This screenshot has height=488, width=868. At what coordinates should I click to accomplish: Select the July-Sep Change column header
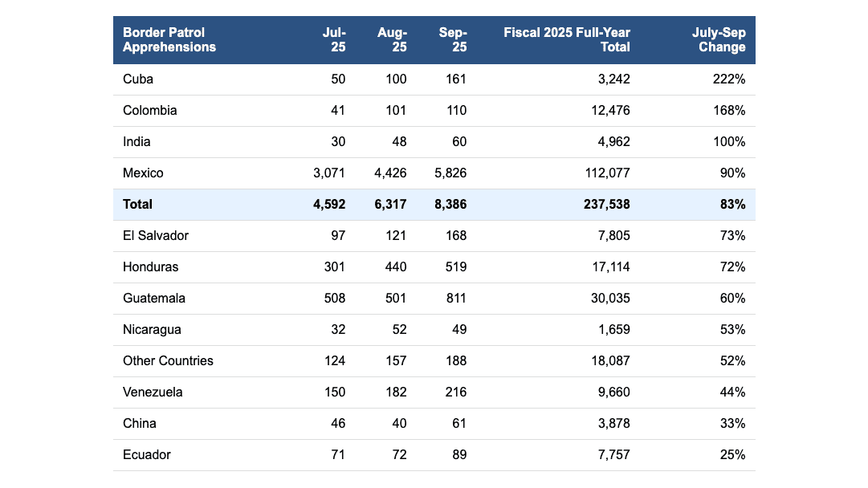coord(719,40)
